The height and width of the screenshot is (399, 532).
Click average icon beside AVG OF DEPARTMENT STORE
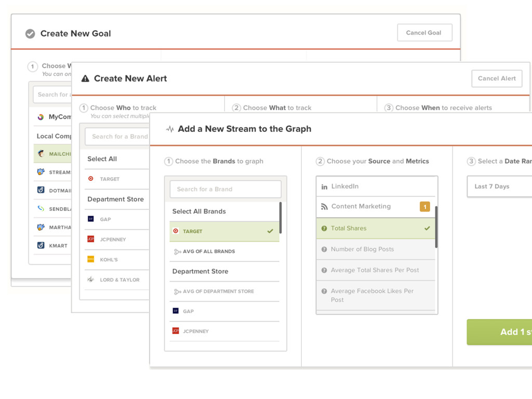coord(178,292)
